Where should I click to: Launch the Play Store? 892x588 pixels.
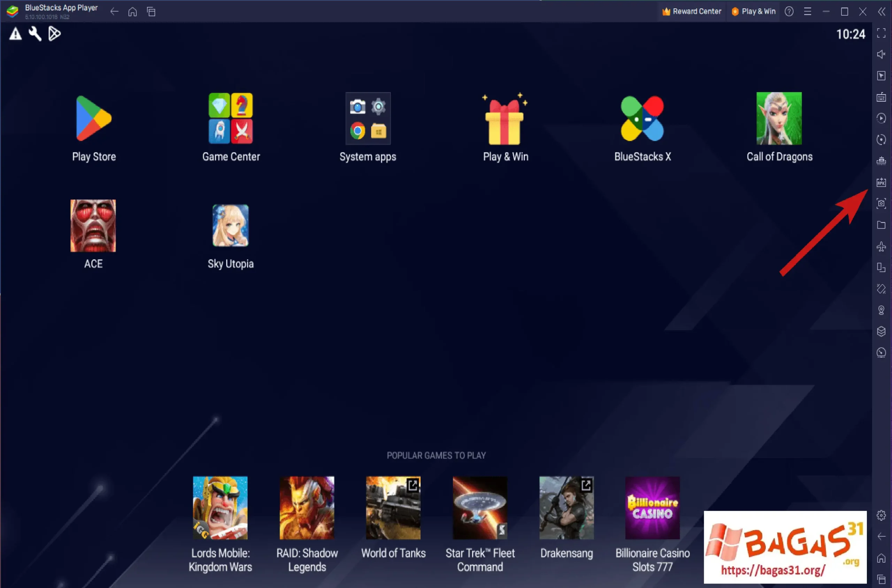[94, 118]
